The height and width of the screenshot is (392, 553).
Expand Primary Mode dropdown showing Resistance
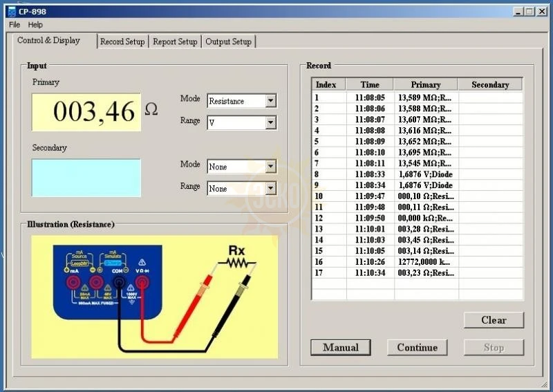pos(270,101)
